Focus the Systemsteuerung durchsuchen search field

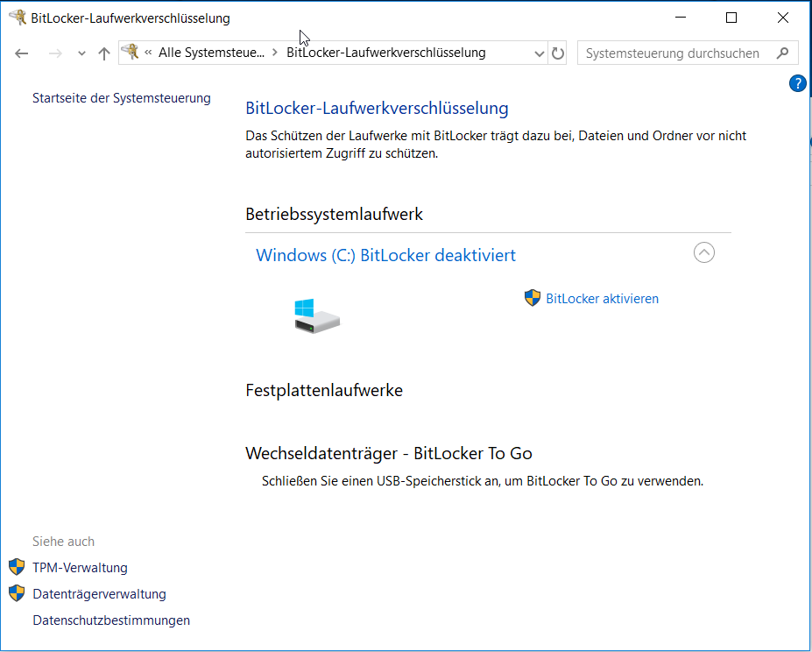pos(674,53)
